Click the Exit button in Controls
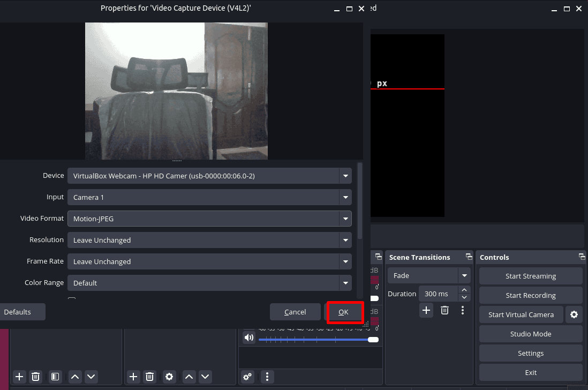This screenshot has height=390, width=588. click(x=531, y=373)
